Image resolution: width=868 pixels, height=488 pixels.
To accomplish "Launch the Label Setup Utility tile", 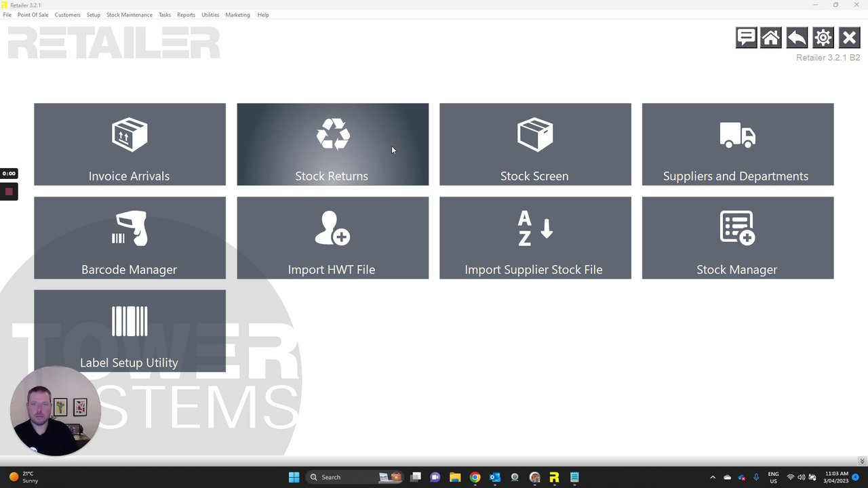I will click(130, 331).
